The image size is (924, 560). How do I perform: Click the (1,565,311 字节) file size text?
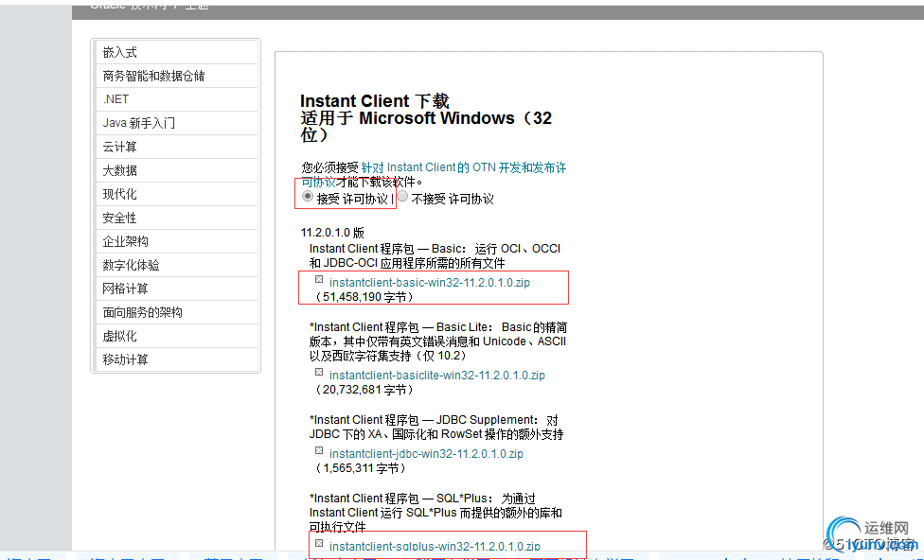[361, 469]
